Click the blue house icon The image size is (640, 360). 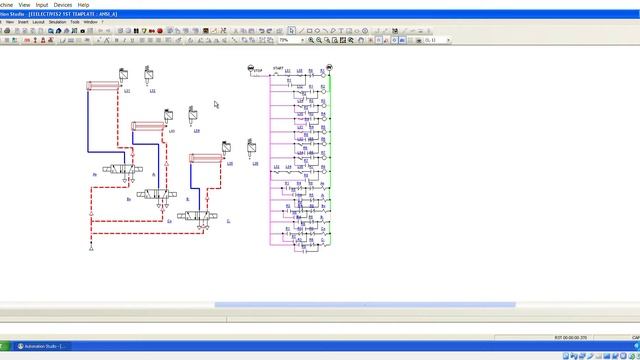click(58, 31)
